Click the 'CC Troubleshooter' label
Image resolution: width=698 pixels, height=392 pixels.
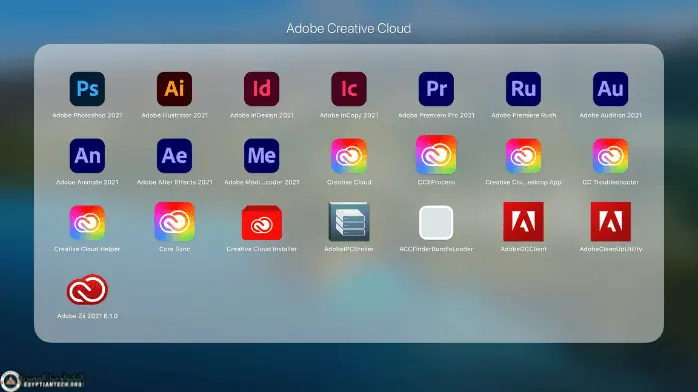611,182
